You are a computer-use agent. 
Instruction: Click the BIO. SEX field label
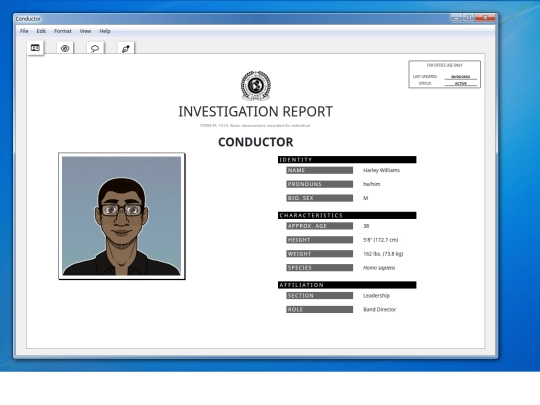point(320,198)
